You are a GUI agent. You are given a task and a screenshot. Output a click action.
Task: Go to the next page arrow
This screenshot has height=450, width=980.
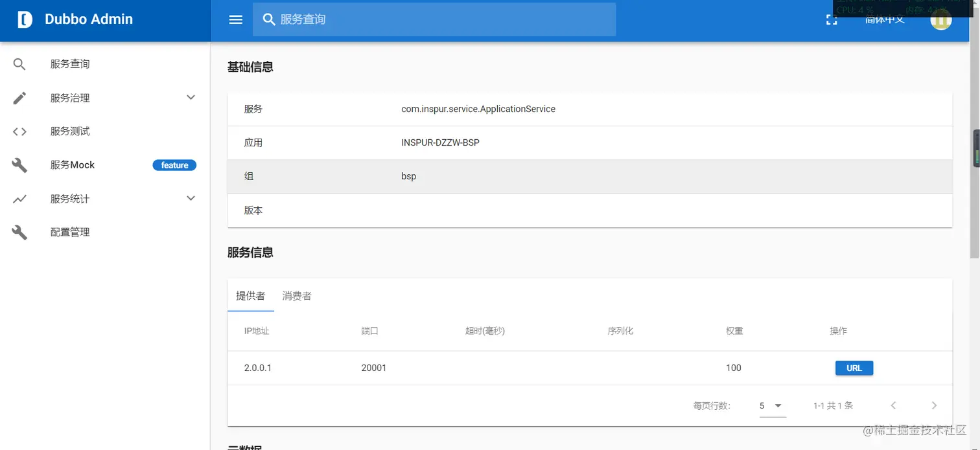[x=934, y=405]
